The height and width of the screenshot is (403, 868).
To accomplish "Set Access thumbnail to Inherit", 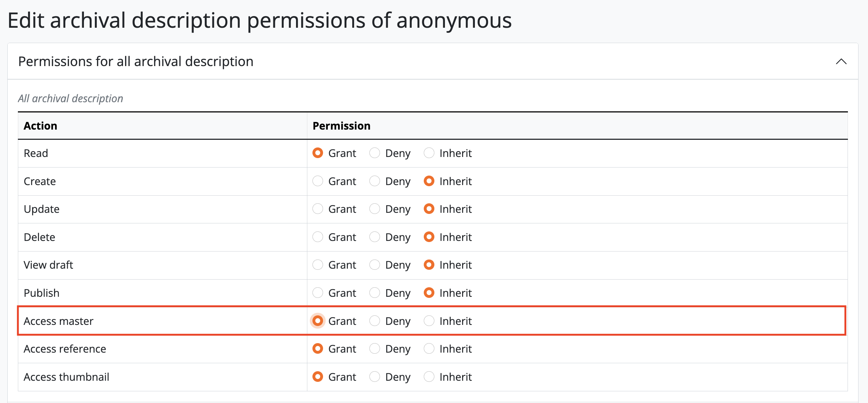I will (429, 377).
